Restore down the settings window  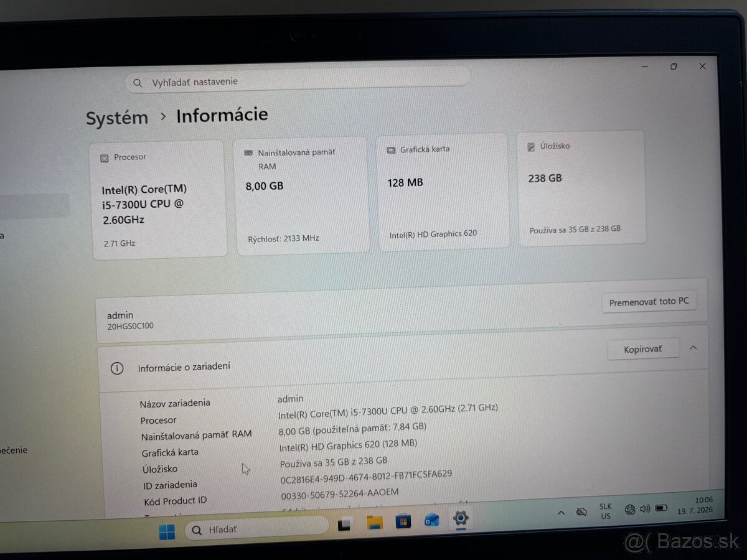pyautogui.click(x=674, y=67)
